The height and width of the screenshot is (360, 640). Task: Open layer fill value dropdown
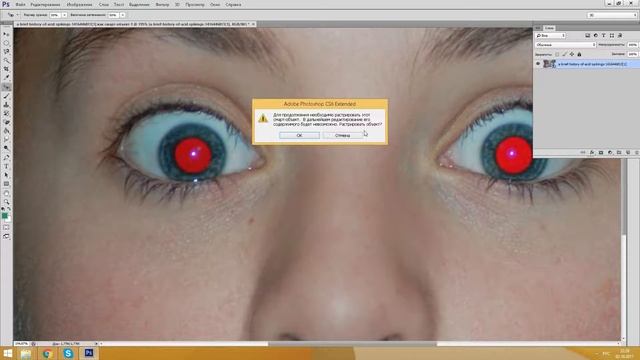(632, 54)
